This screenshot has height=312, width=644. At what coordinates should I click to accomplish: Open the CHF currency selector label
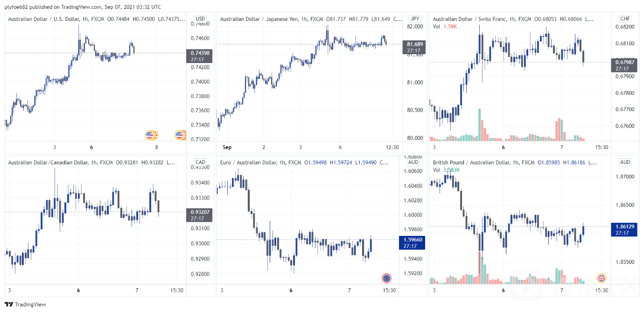(625, 19)
